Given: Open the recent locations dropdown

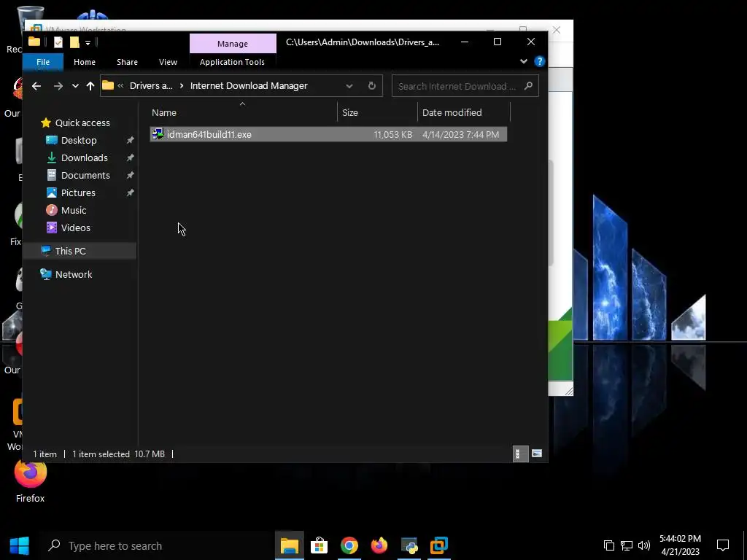Looking at the screenshot, I should pos(75,86).
